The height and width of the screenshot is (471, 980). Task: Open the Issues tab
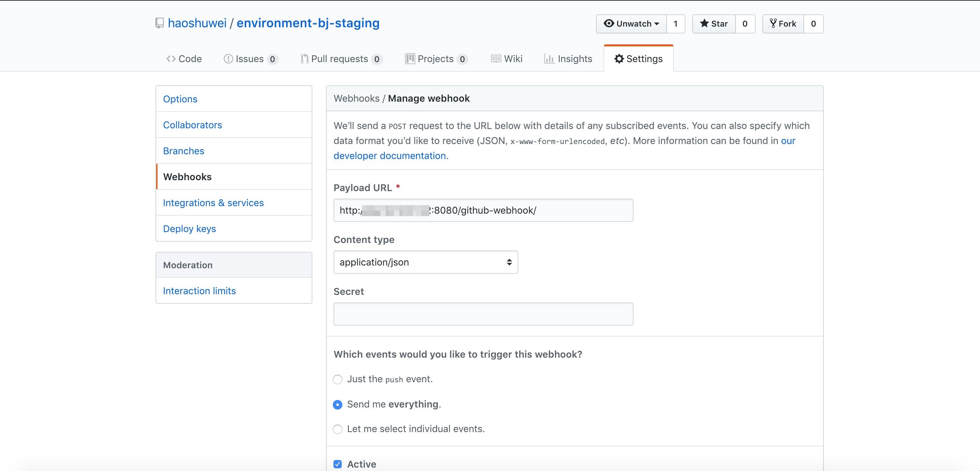(251, 59)
